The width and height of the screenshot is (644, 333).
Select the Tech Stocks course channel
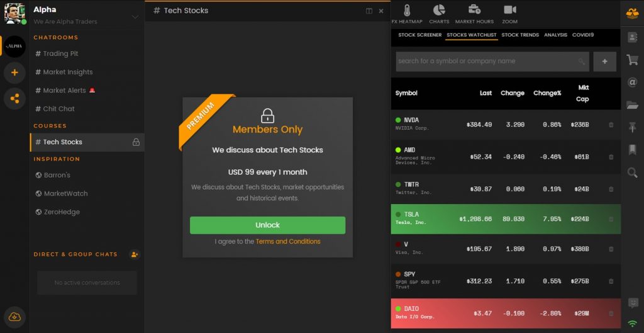click(87, 142)
